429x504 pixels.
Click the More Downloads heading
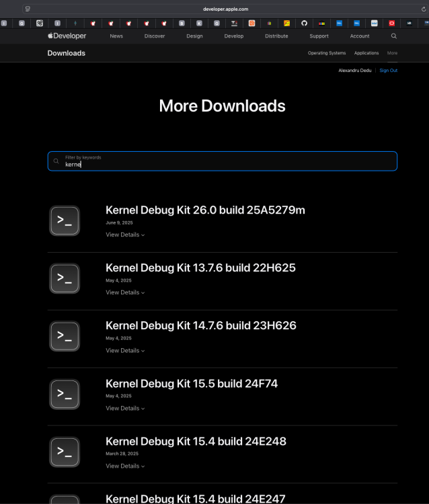point(222,106)
